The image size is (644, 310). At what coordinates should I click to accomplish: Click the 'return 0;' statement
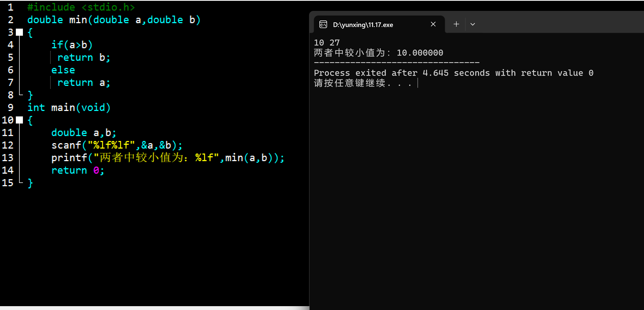tap(78, 170)
